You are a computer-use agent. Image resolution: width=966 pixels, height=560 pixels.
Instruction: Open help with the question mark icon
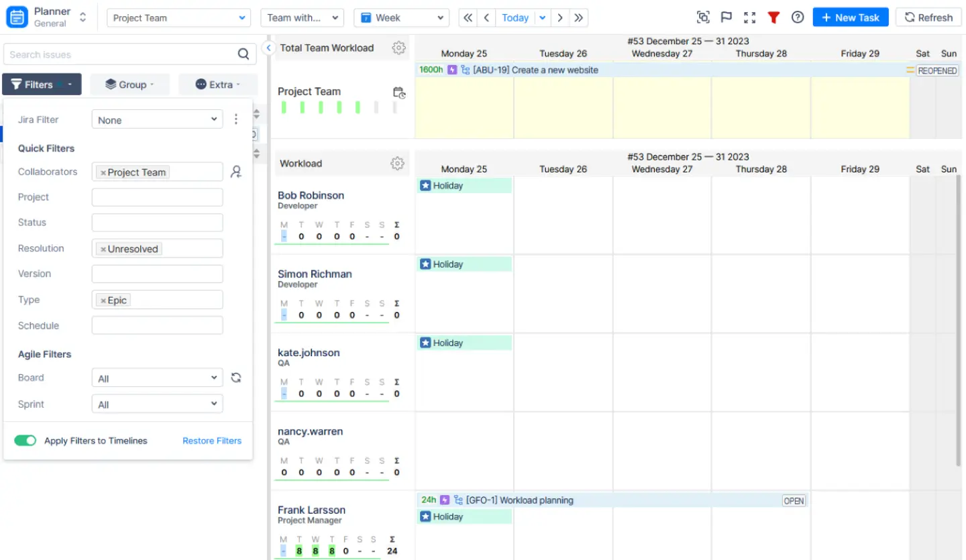797,17
